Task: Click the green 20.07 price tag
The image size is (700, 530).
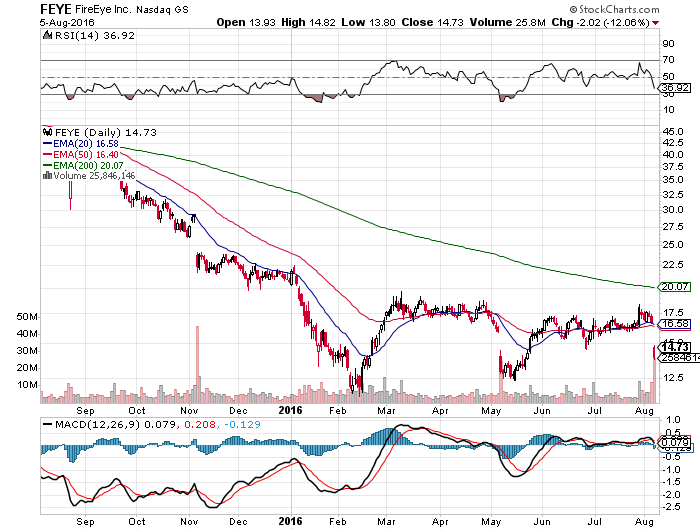Action: [675, 287]
